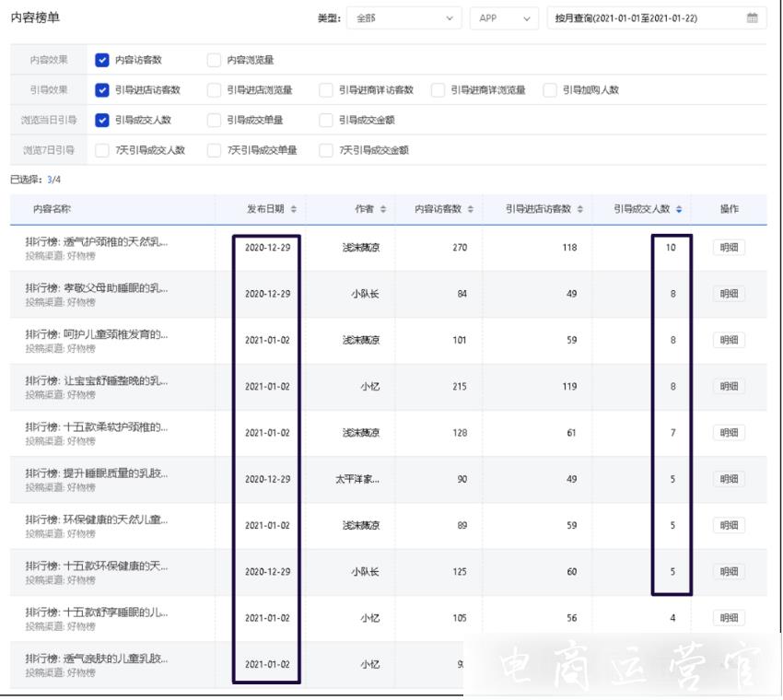The width and height of the screenshot is (783, 700).
Task: Sort by 内容访客数 column arrows
Action: click(x=471, y=210)
